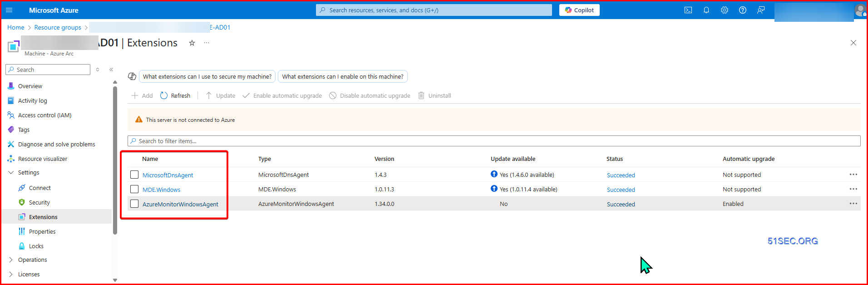Collapse the Settings section
Viewport: 868px width, 285px height.
click(11, 173)
